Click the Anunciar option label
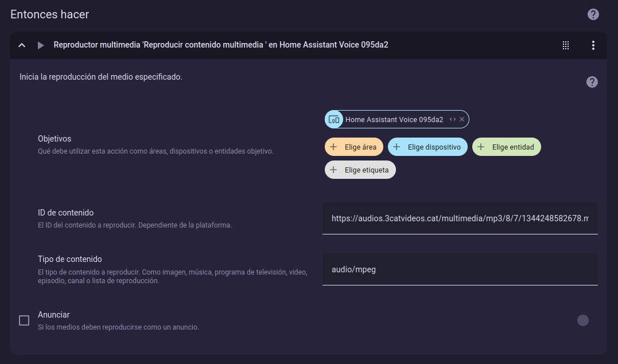Image resolution: width=618 pixels, height=364 pixels. pyautogui.click(x=54, y=315)
